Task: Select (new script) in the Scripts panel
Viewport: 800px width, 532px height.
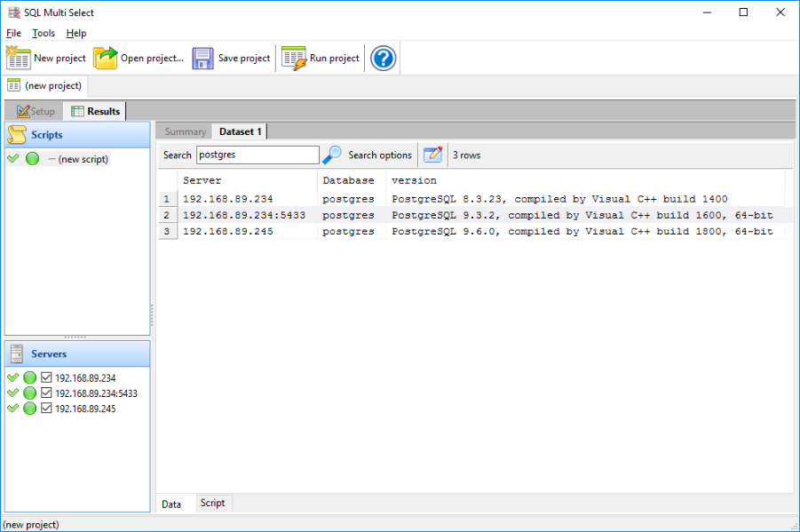Action: coord(83,159)
